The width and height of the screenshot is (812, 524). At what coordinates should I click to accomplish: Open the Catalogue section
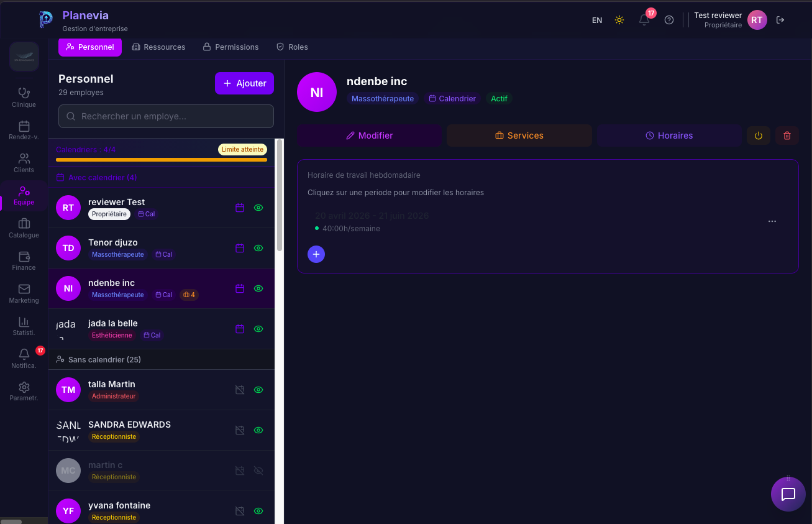(24, 228)
